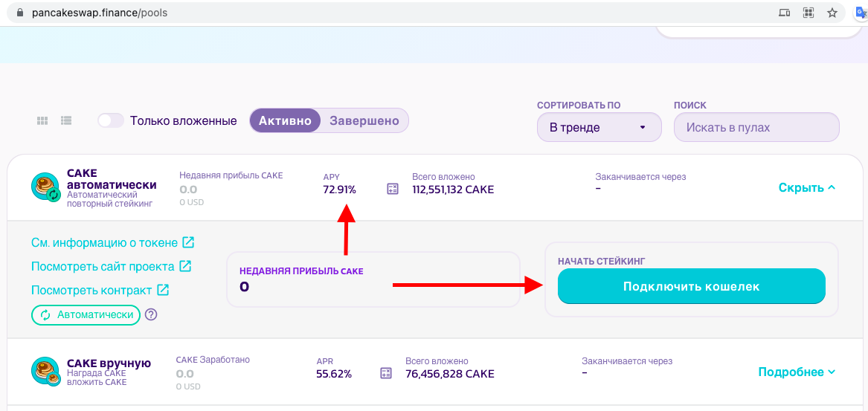Open external link icon beside token info
This screenshot has width=868, height=411.
pos(189,242)
